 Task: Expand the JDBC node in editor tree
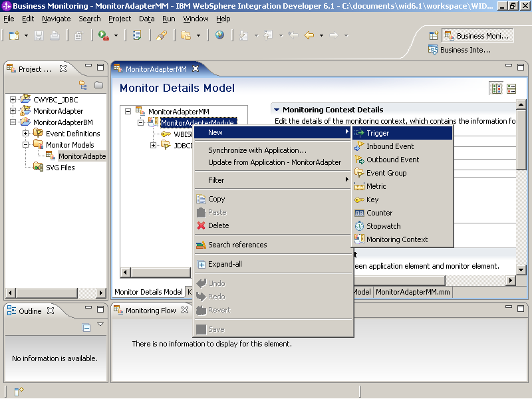154,145
